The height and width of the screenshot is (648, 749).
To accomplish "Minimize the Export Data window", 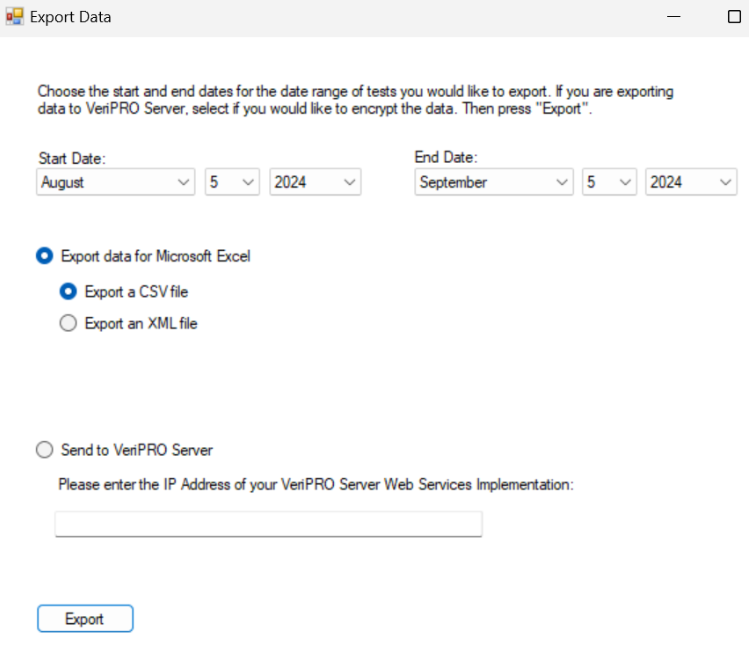I will coord(675,17).
